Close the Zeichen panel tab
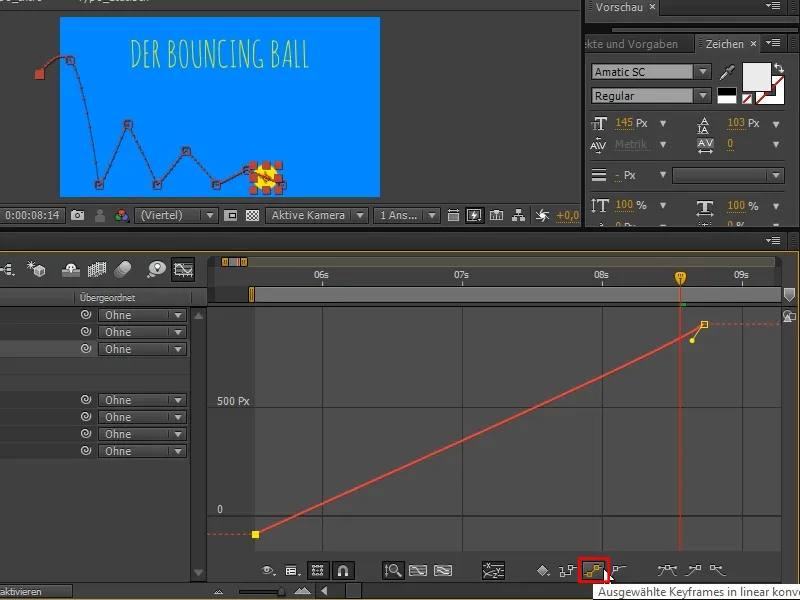The width and height of the screenshot is (800, 600). [x=753, y=44]
